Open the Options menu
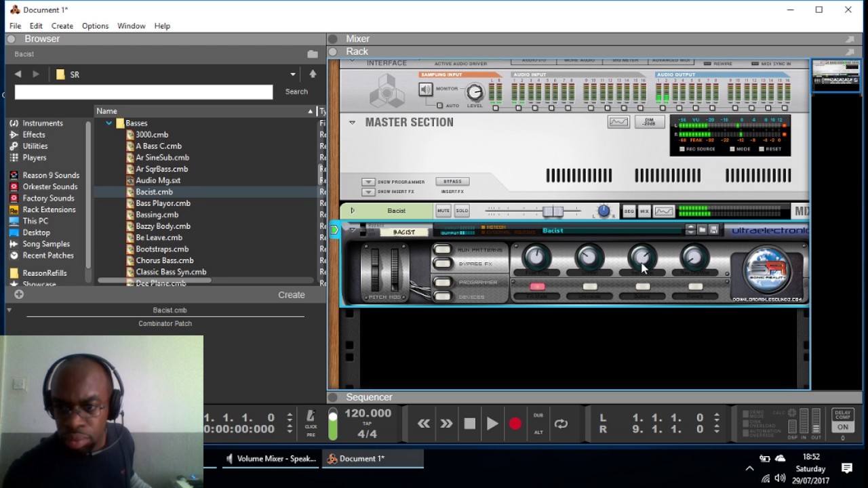 95,26
